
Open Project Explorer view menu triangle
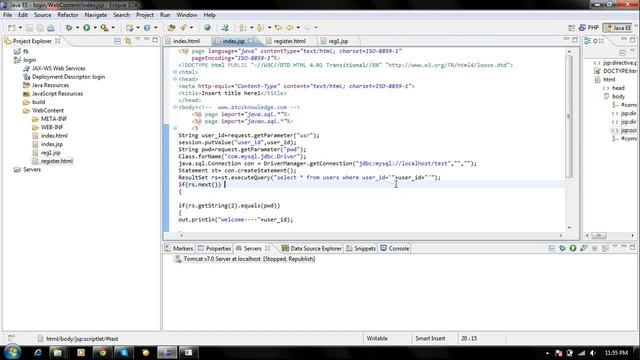(138, 40)
